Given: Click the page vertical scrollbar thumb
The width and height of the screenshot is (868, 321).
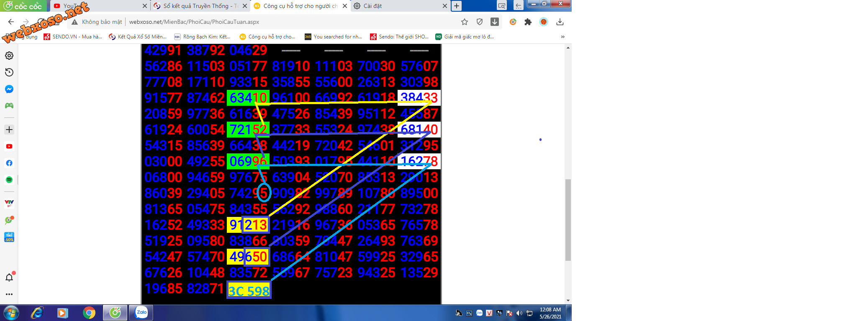Looking at the screenshot, I should coord(568,220).
